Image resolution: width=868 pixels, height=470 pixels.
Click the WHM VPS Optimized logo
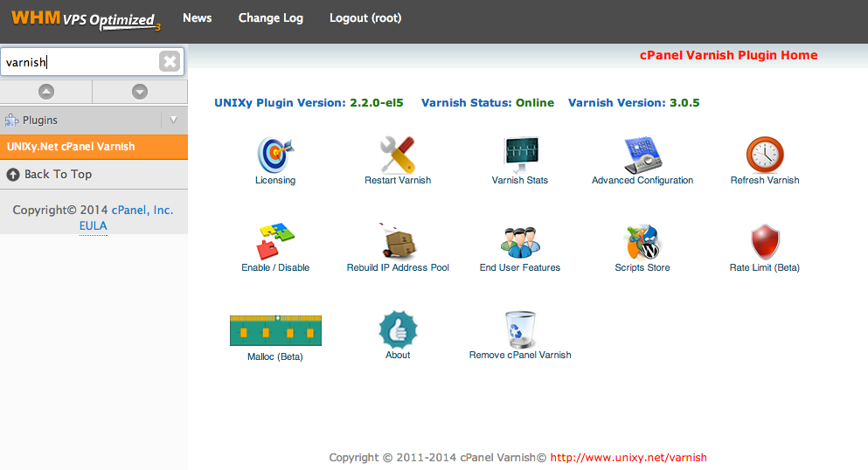pyautogui.click(x=86, y=20)
